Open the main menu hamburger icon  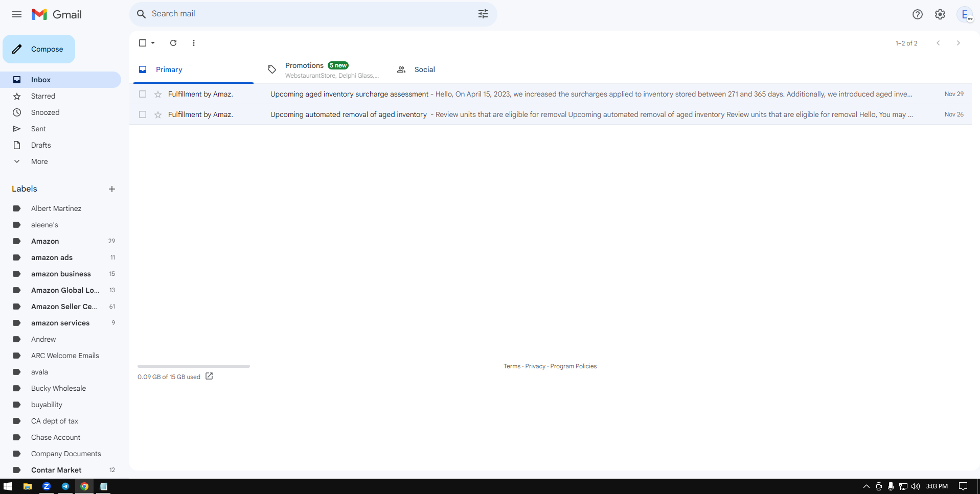point(17,14)
